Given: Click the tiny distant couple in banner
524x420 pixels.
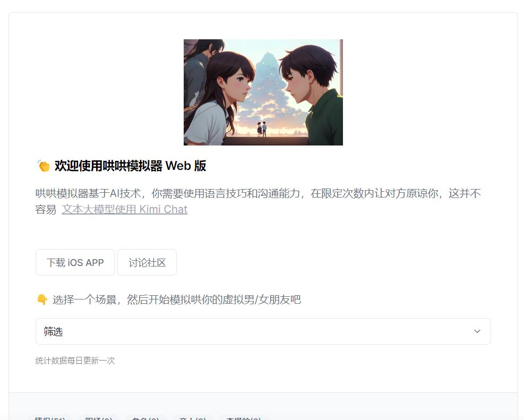Looking at the screenshot, I should [x=262, y=129].
